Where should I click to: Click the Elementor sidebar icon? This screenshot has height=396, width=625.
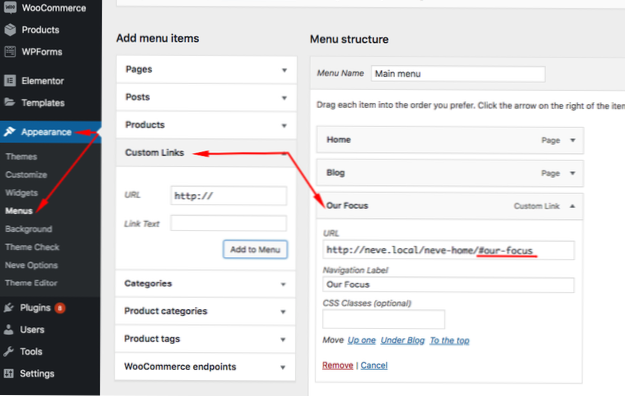(10, 81)
